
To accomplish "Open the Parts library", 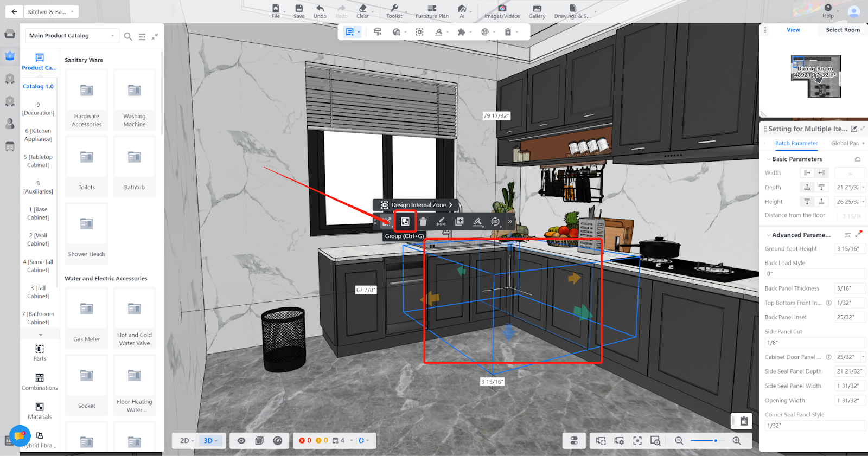I will point(40,352).
